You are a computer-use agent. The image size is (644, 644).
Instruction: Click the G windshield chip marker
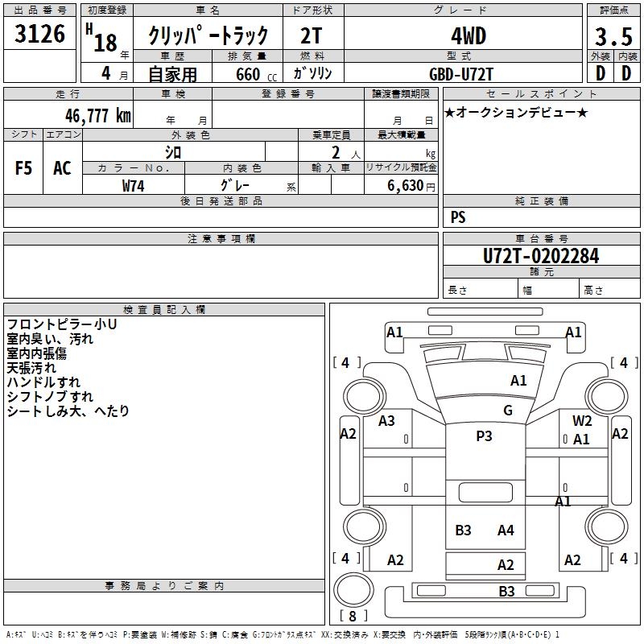[x=508, y=410]
